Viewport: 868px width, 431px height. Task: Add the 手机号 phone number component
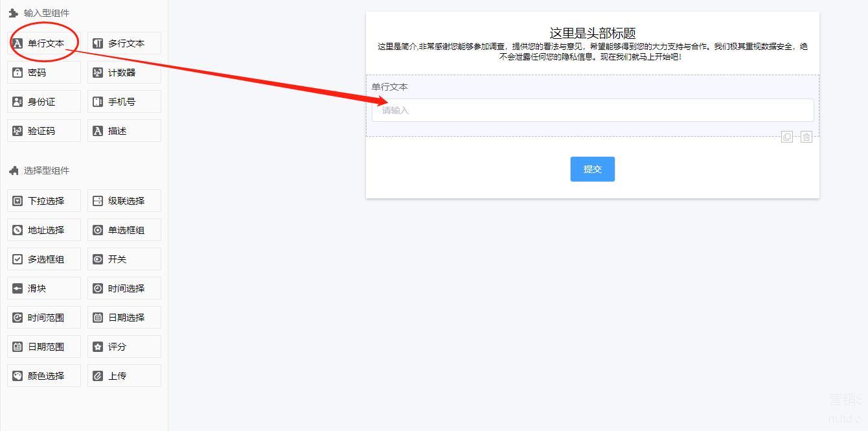tap(124, 102)
